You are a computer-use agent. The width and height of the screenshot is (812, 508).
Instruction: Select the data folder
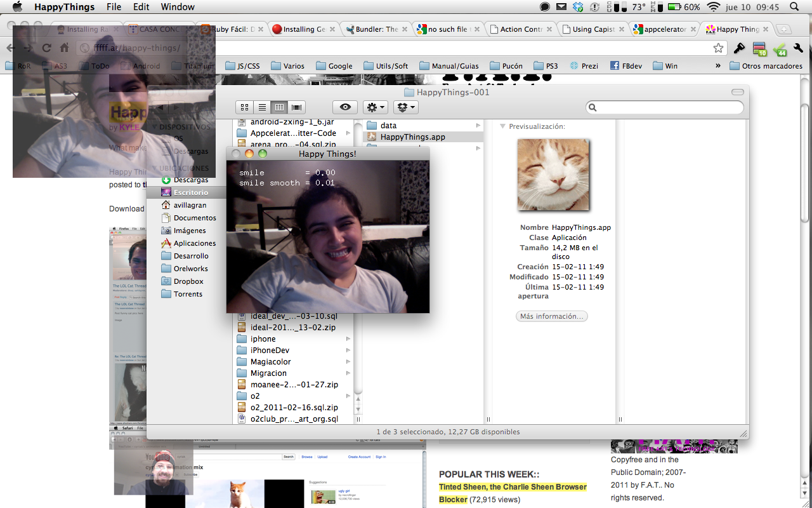[x=423, y=125]
